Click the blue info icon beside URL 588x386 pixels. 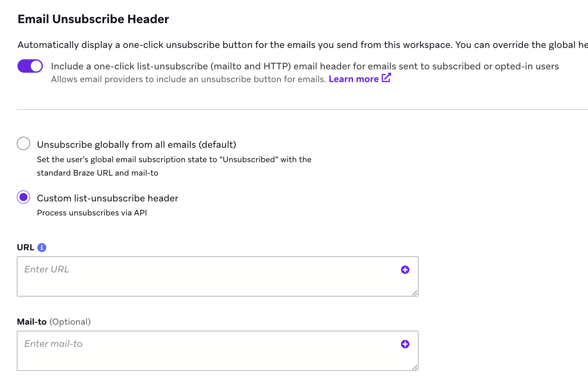42,247
